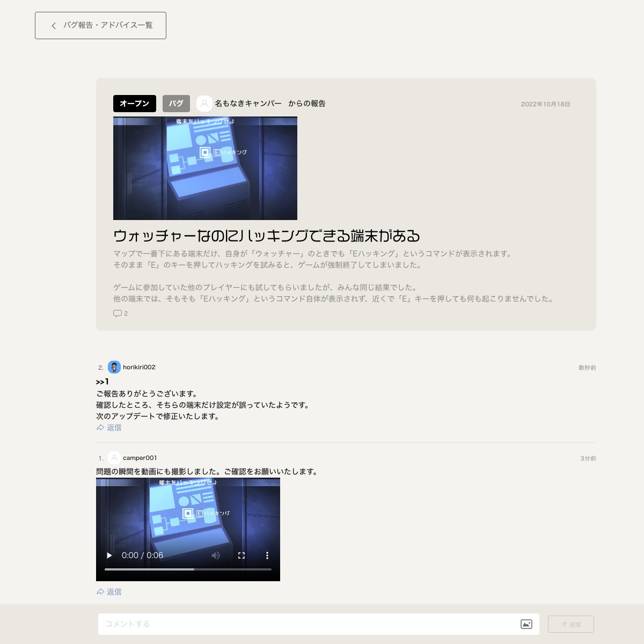Play the attached bug video
Screen dimensions: 644x644
(109, 555)
